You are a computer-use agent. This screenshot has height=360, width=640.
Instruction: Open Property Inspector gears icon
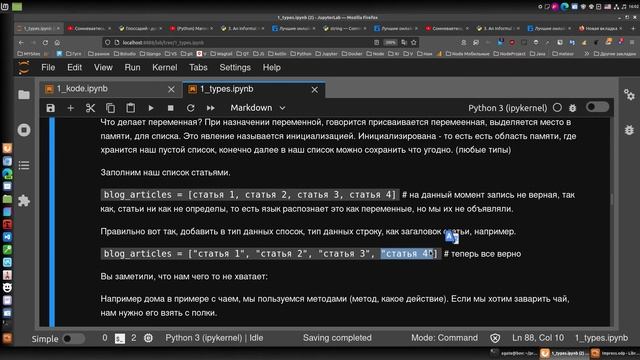point(629,95)
